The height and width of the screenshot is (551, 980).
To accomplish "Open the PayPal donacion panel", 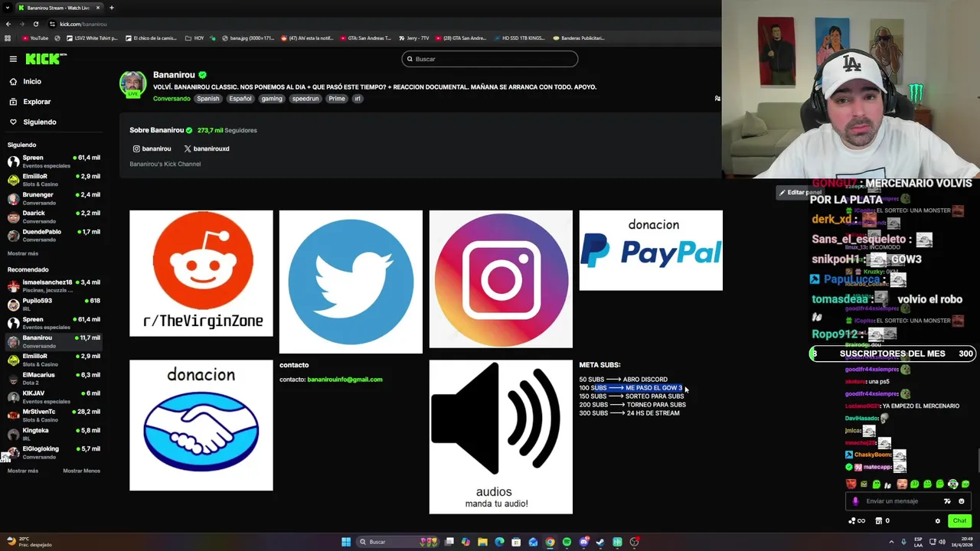I will pyautogui.click(x=651, y=250).
